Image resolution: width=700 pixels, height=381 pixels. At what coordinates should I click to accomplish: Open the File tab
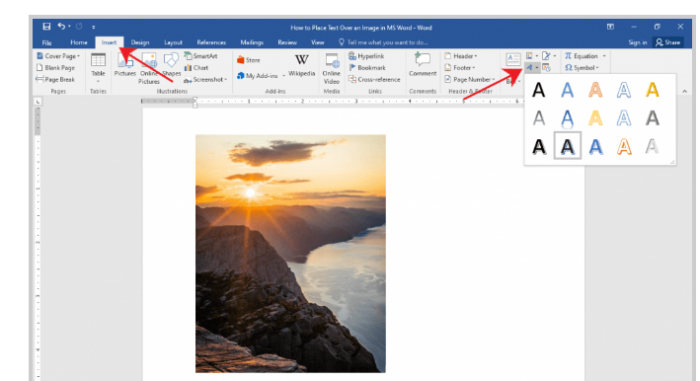pyautogui.click(x=46, y=42)
